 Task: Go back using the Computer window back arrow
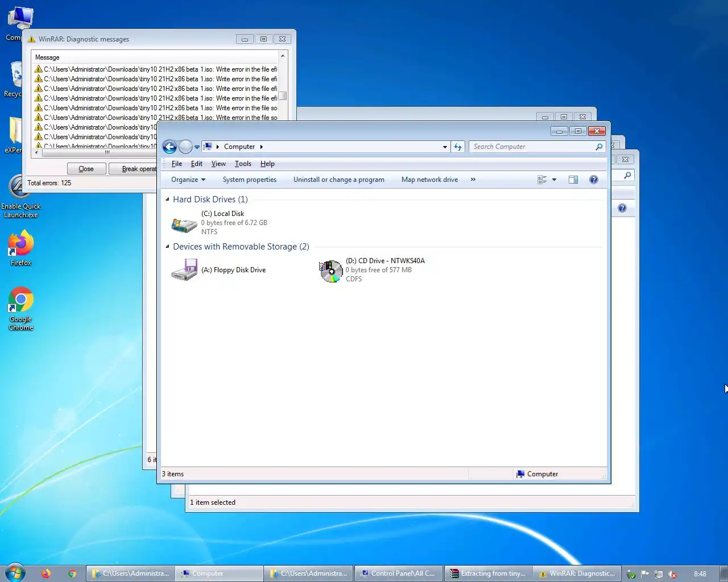(x=169, y=147)
